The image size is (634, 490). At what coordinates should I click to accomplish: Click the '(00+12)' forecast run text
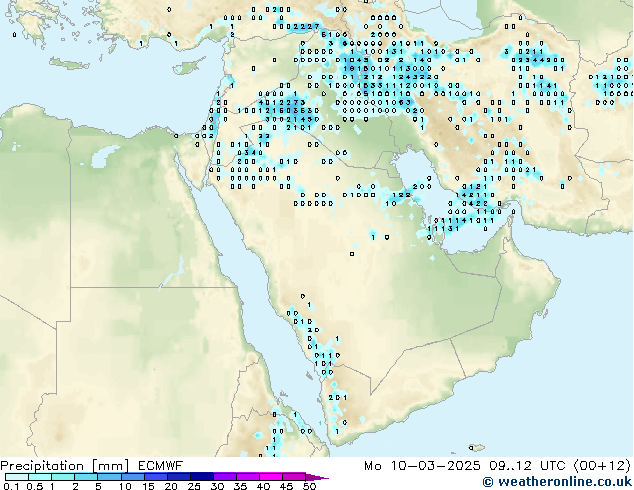602,466
